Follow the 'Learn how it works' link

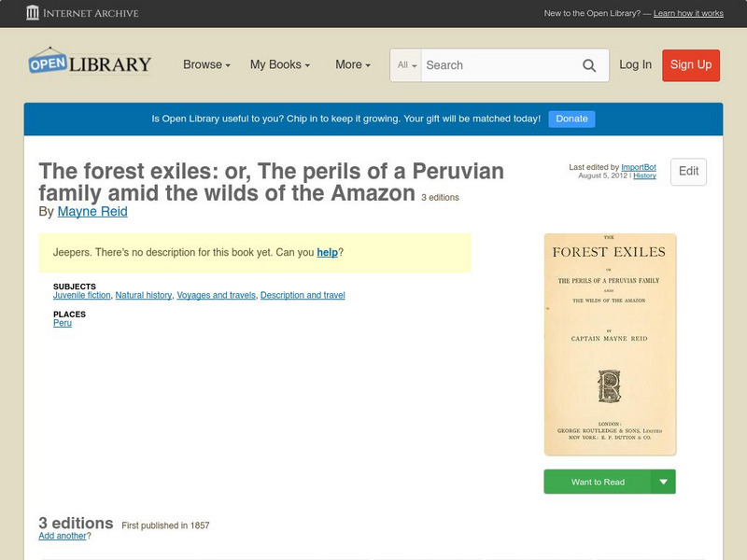(688, 13)
